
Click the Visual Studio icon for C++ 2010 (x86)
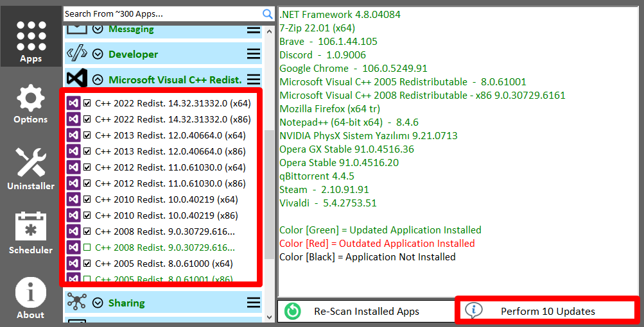(74, 215)
